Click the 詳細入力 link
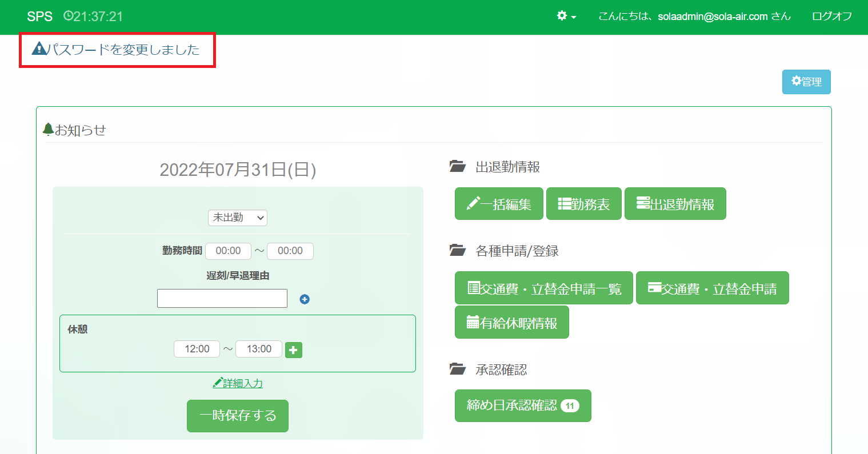Viewport: 868px width, 454px height. [x=238, y=383]
